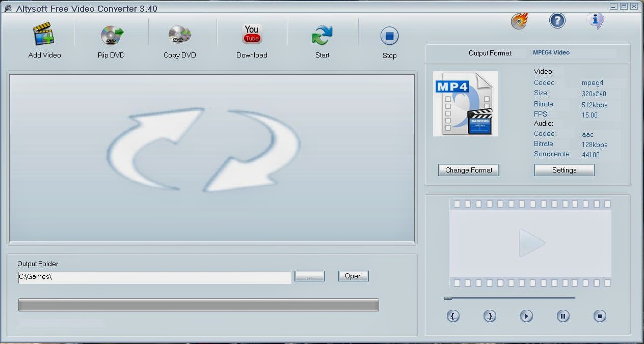Show about info speech bubble icon

tap(595, 20)
